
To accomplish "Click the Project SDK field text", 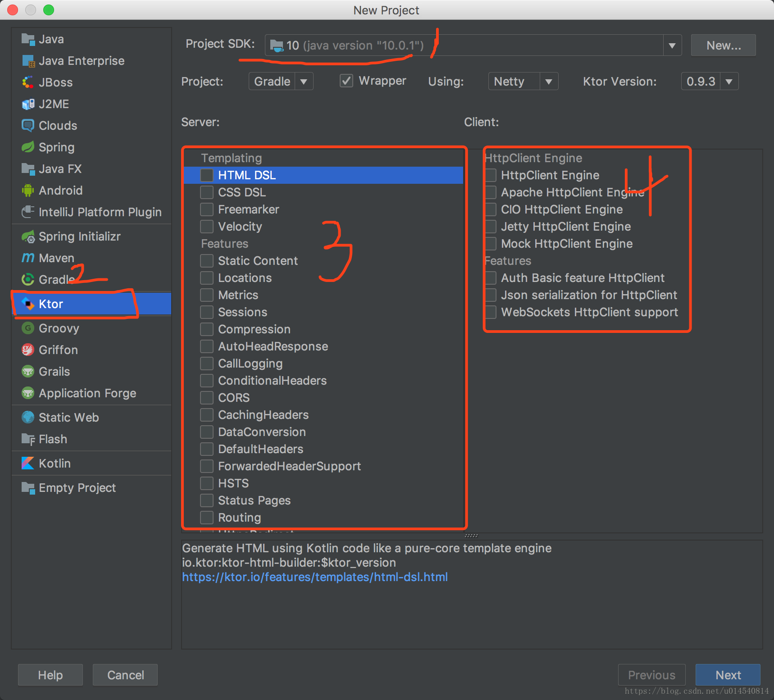I will point(355,45).
